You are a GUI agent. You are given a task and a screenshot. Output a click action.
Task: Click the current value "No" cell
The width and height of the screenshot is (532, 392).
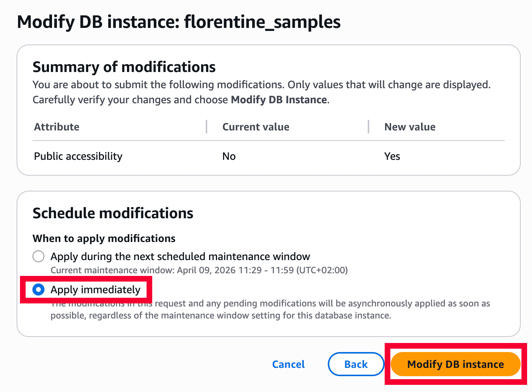[x=229, y=156]
